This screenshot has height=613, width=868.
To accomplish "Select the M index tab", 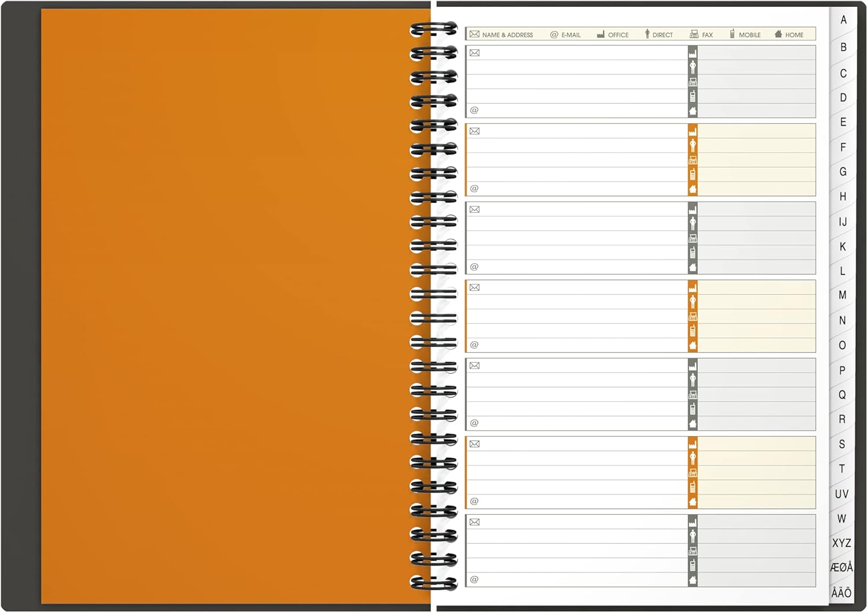I will coord(843,296).
